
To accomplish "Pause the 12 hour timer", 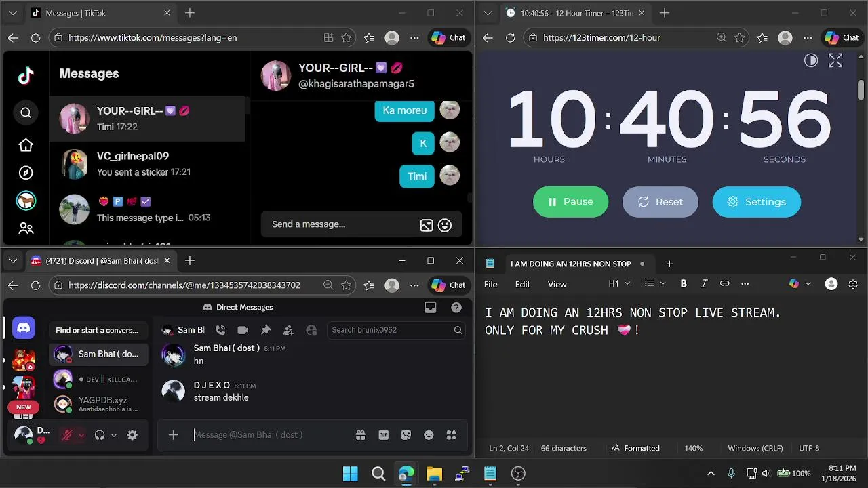I will tap(570, 202).
